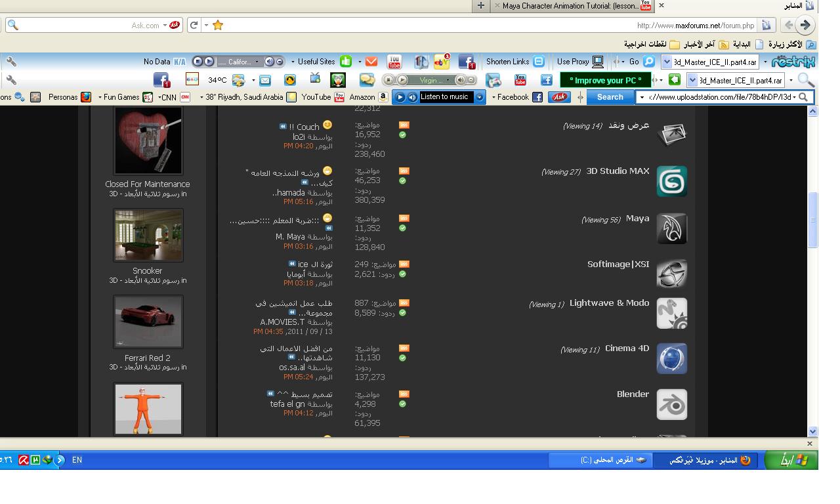
Task: Open the Cinema 4D forum link
Action: click(627, 348)
